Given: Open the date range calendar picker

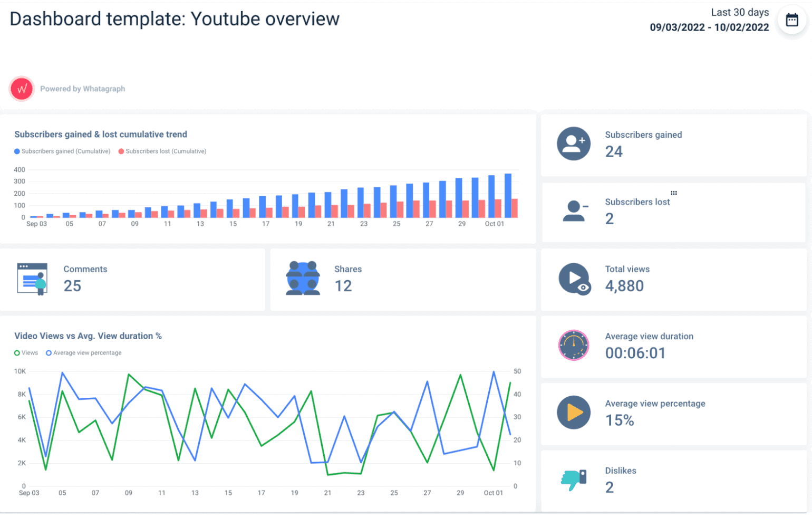Looking at the screenshot, I should coord(792,19).
